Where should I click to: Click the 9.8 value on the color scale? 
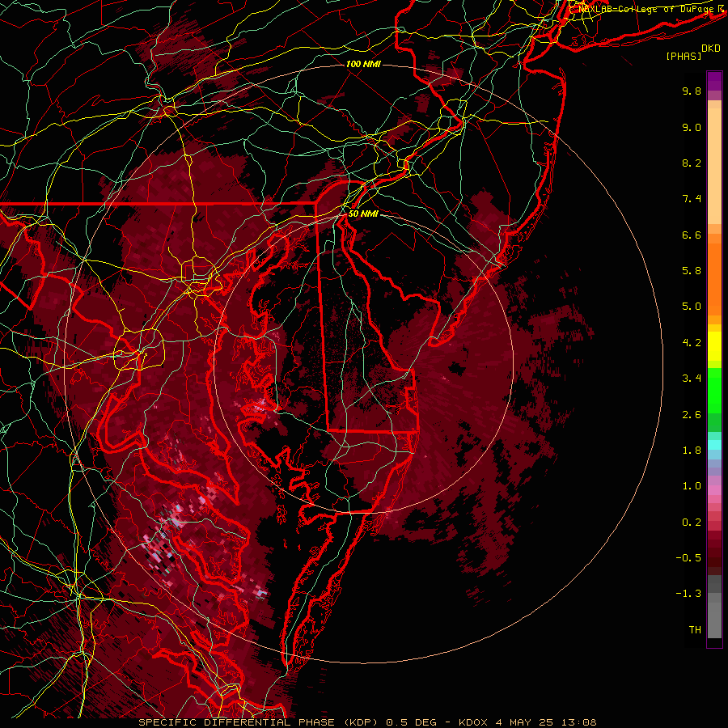pos(692,91)
